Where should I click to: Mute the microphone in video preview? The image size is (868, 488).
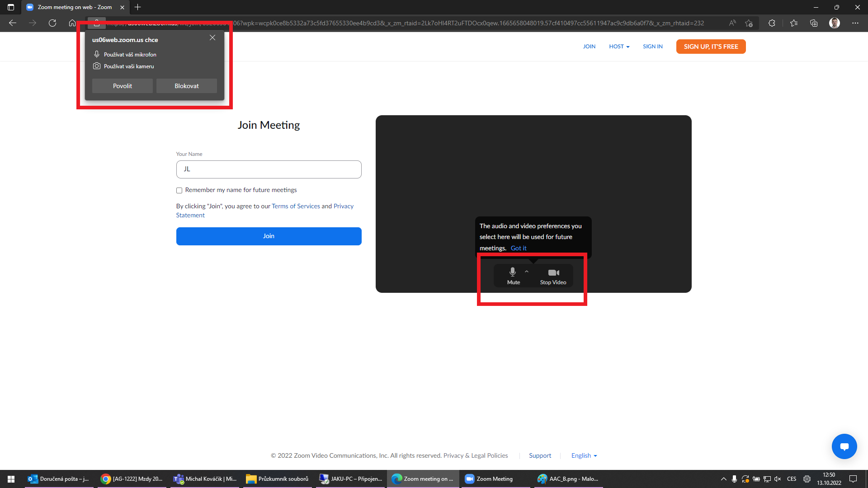pos(513,276)
